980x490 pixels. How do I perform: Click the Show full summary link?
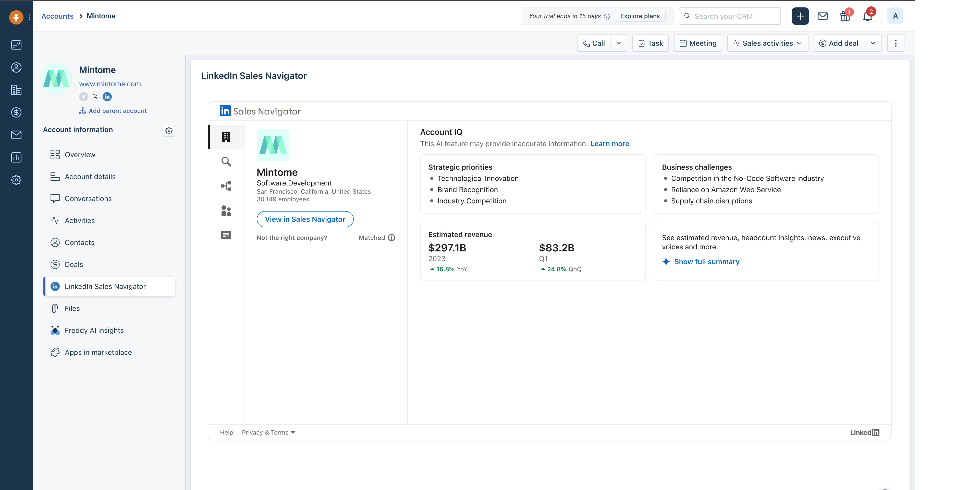click(x=706, y=262)
